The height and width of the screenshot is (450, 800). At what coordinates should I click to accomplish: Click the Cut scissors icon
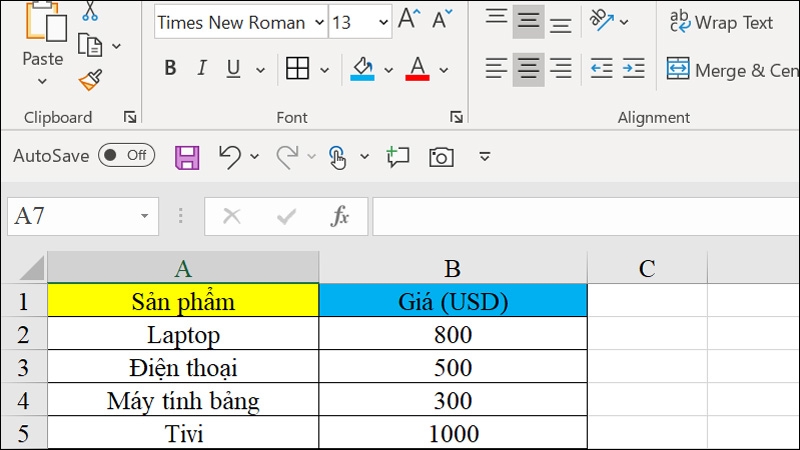tap(90, 11)
